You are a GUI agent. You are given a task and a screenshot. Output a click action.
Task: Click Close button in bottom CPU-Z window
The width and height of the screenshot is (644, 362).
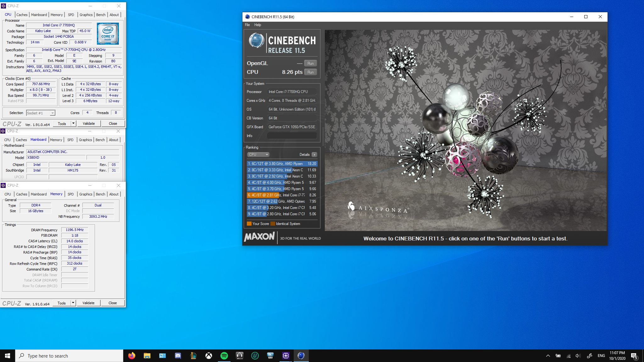(113, 303)
